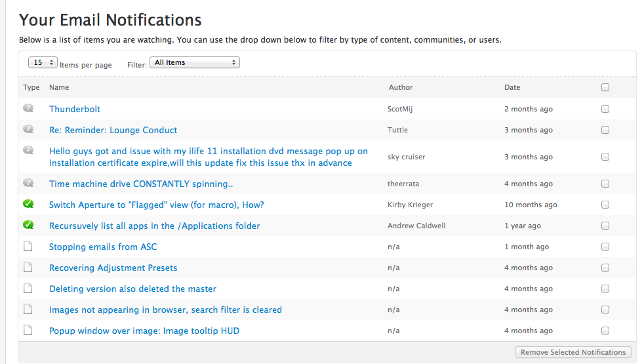
Task: Check the box for the Thunderbolt row
Action: pyautogui.click(x=605, y=109)
